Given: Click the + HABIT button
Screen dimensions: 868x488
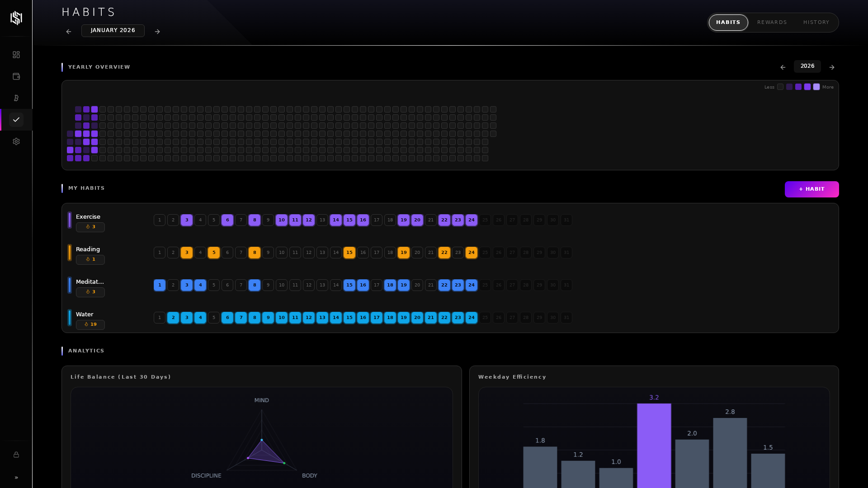Looking at the screenshot, I should pyautogui.click(x=811, y=189).
